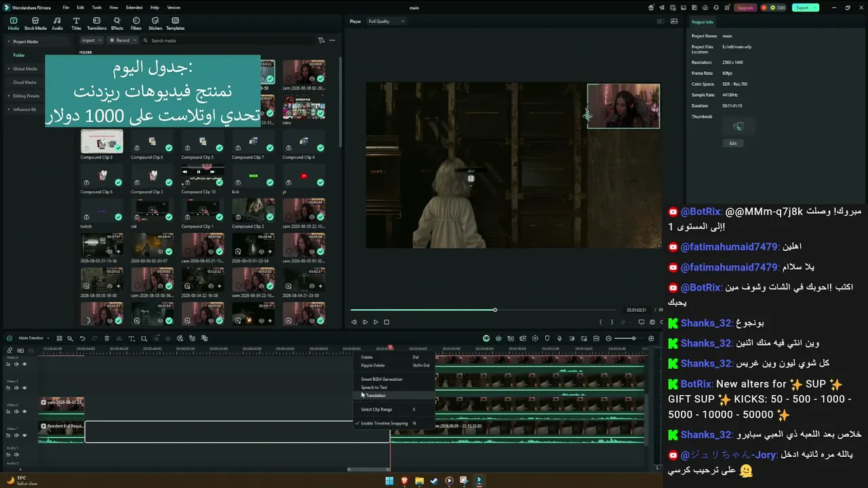The image size is (868, 488).
Task: Click the player snapshot camera icon
Action: (x=652, y=322)
